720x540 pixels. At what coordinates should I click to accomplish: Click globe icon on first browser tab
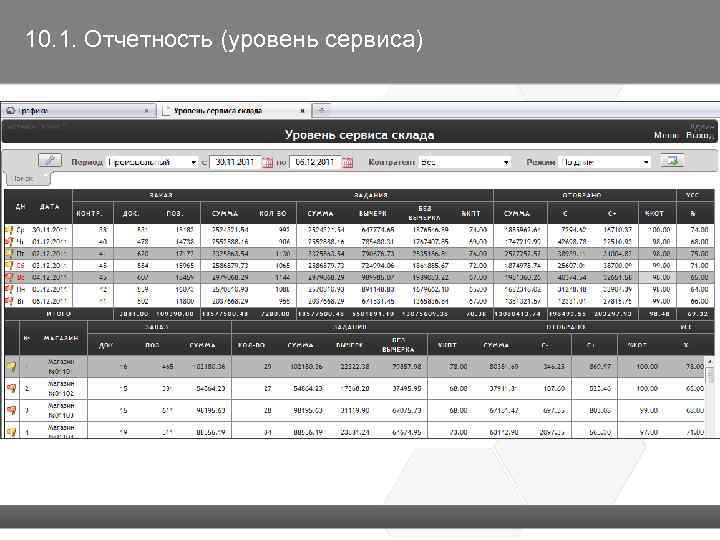point(11,111)
